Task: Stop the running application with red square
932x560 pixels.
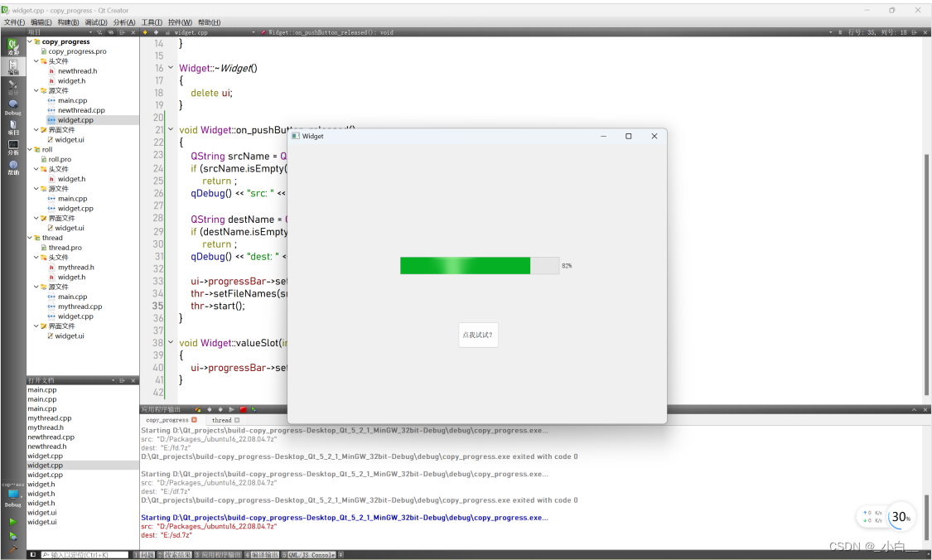Action: point(243,409)
